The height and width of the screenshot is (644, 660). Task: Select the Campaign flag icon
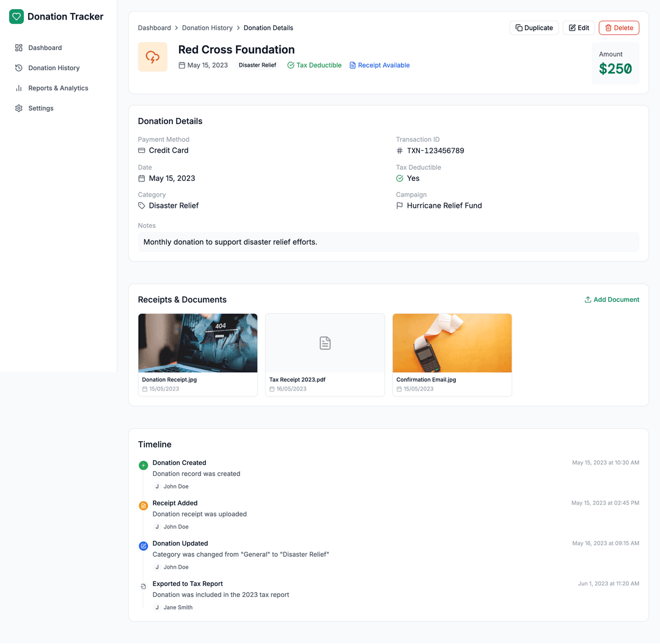pyautogui.click(x=400, y=205)
